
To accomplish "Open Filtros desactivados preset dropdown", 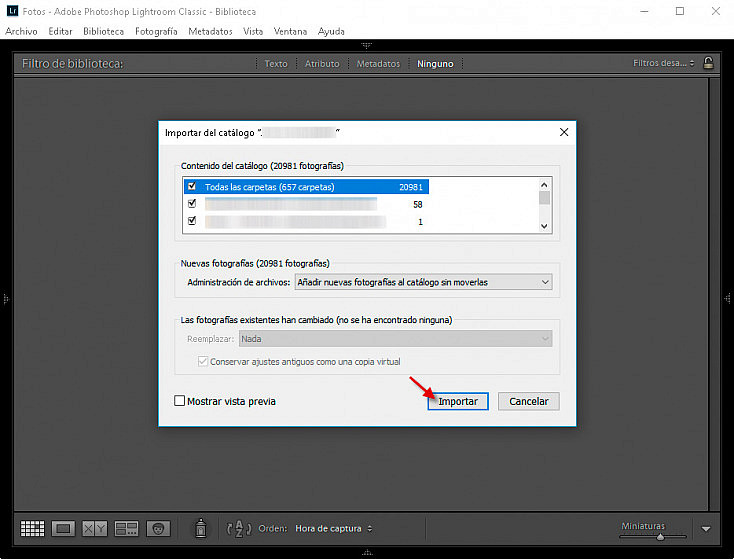I will point(663,63).
